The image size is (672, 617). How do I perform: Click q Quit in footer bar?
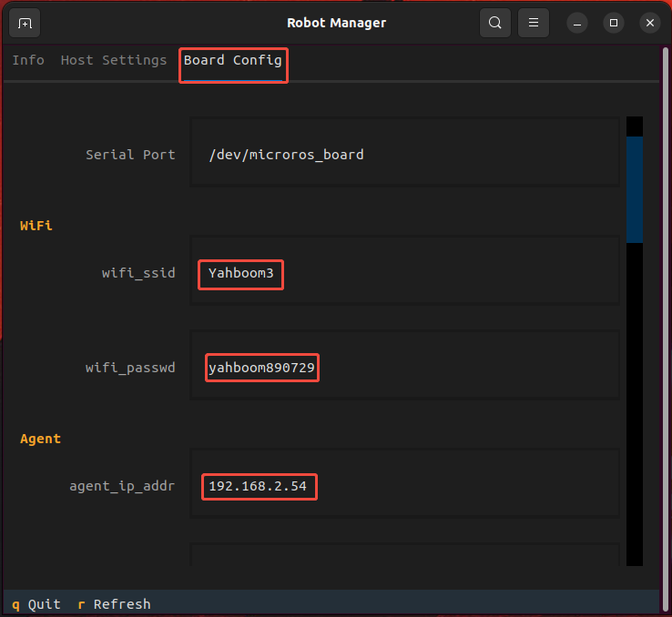tap(36, 604)
